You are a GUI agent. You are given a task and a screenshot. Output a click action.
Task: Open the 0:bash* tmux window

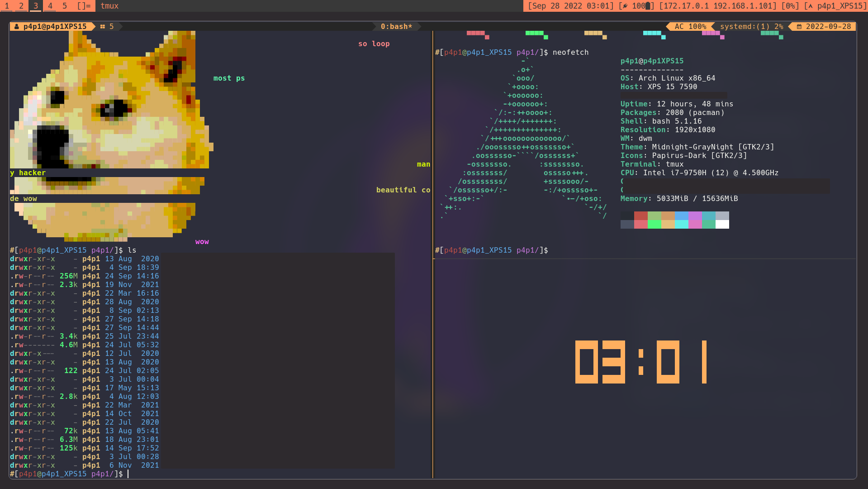pyautogui.click(x=397, y=26)
